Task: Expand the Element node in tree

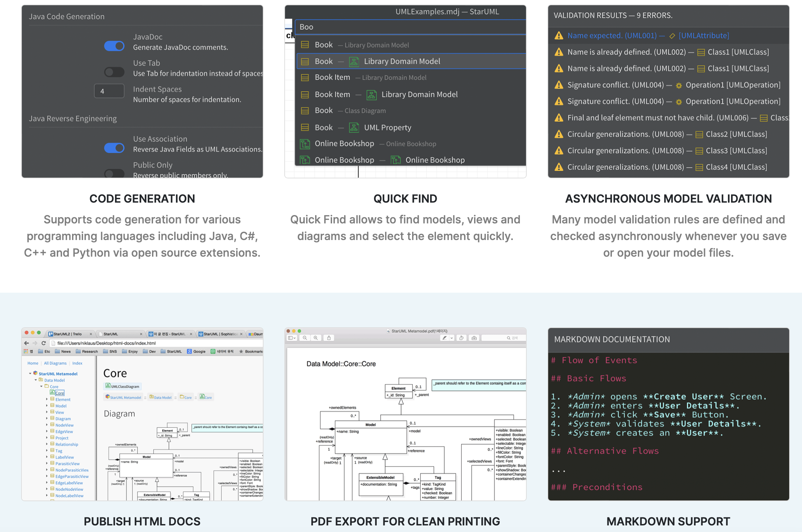Action: tap(47, 399)
